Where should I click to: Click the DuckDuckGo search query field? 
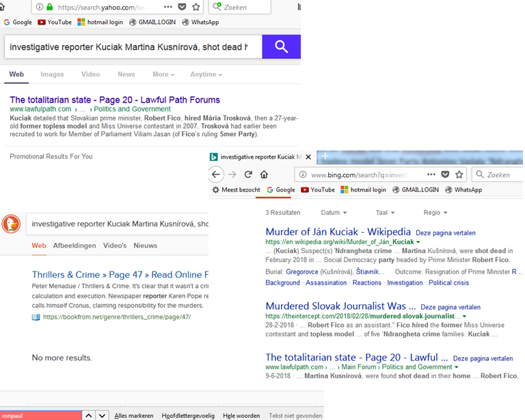(x=117, y=224)
